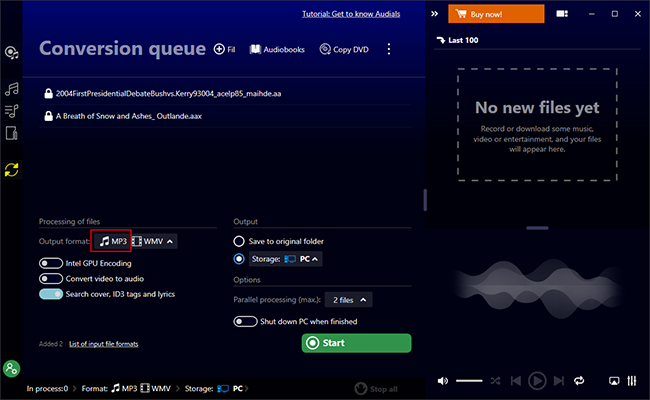The image size is (650, 400).
Task: Click the Buy now! button
Action: 496,14
